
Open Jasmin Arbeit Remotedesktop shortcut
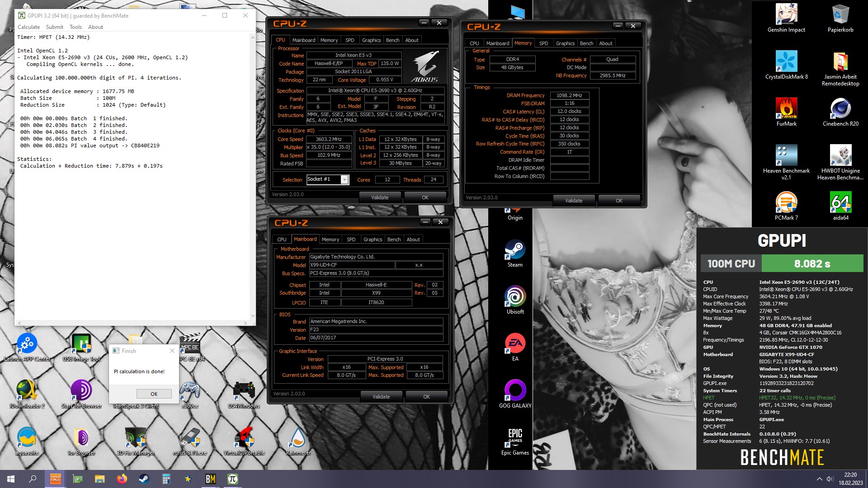point(840,69)
